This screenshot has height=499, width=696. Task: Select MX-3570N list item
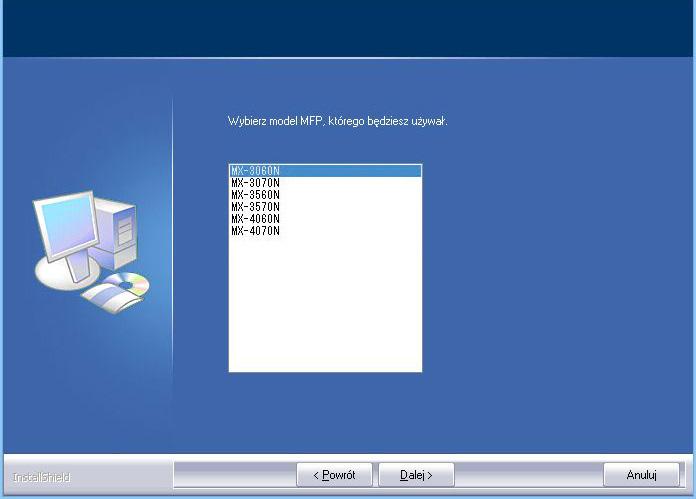coord(325,206)
